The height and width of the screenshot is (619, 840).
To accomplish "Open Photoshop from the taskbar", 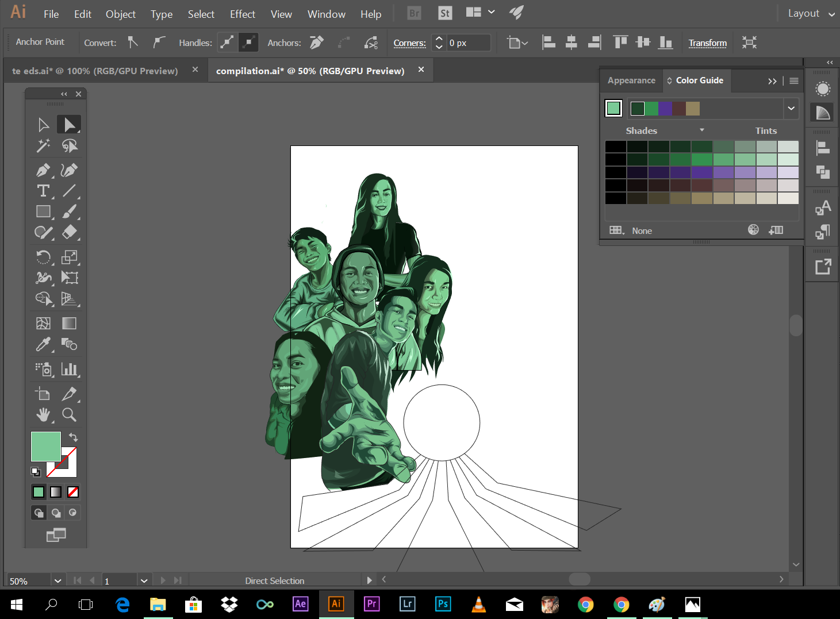I will tap(443, 604).
